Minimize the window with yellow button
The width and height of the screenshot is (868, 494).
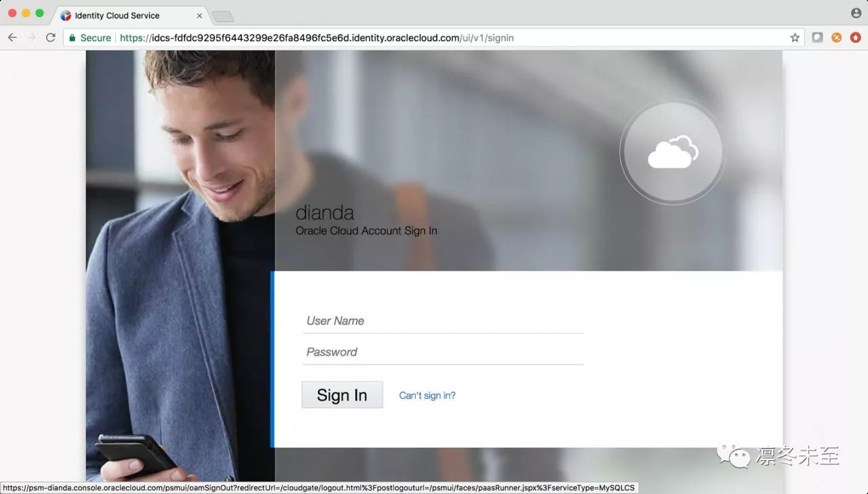[x=26, y=14]
